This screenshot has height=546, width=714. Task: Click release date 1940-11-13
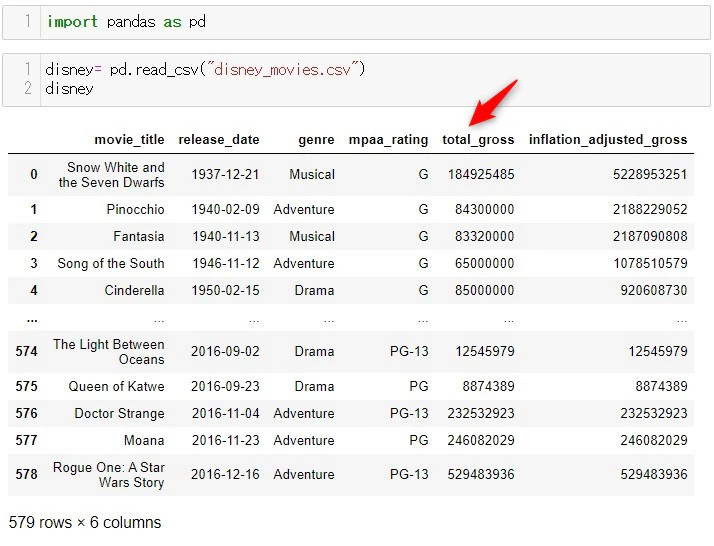point(225,236)
